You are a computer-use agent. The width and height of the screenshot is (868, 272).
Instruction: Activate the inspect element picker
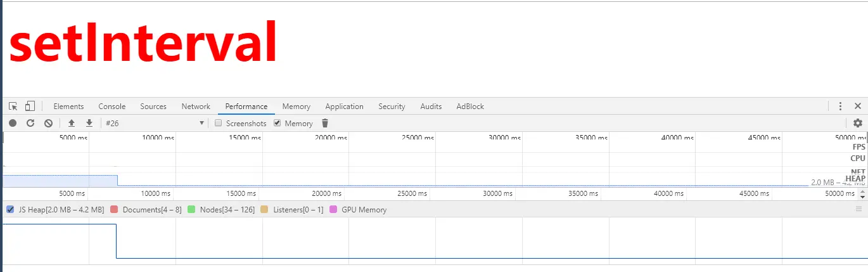pos(13,107)
